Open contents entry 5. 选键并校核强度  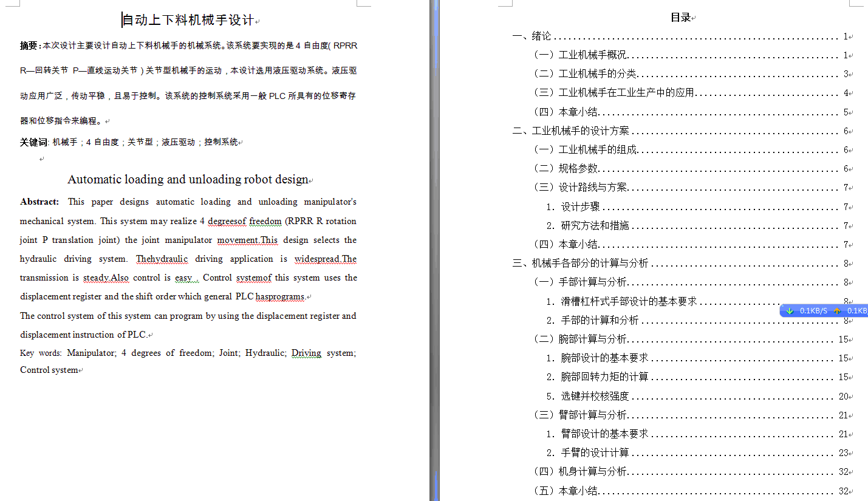[697, 396]
